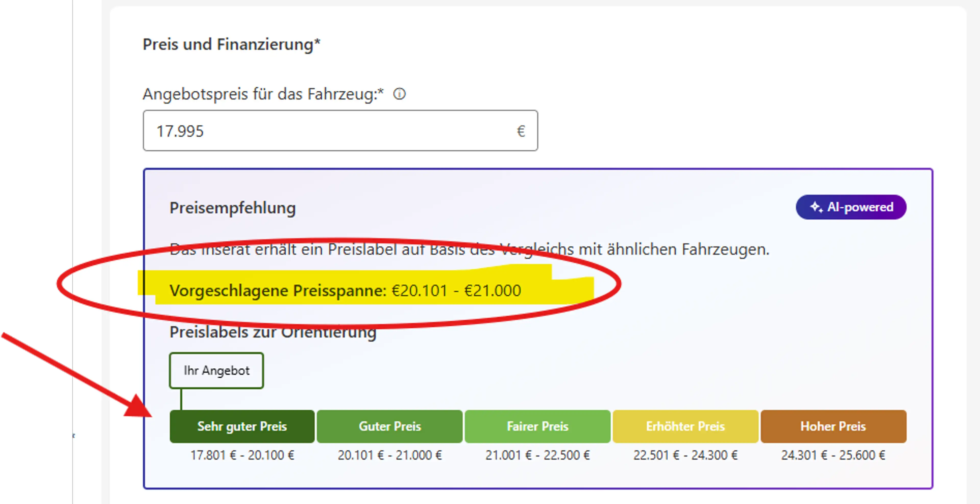Select the Sehr guter Preis label

coord(242,426)
